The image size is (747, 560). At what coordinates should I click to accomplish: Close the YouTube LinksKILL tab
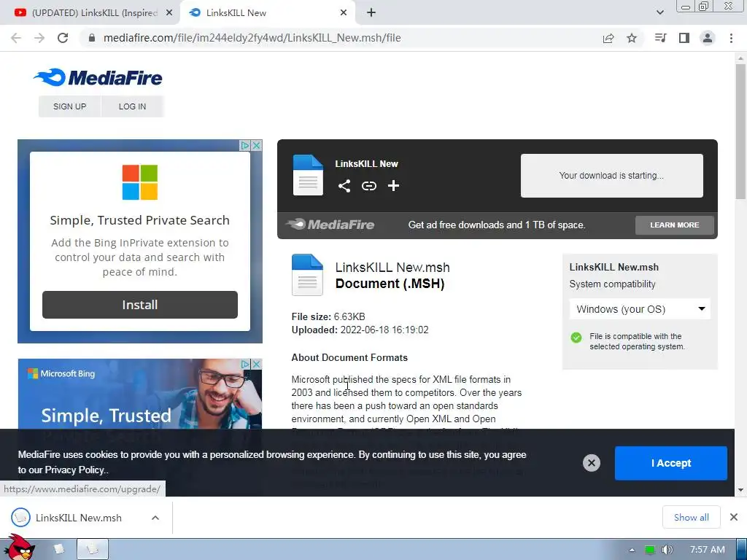[169, 13]
